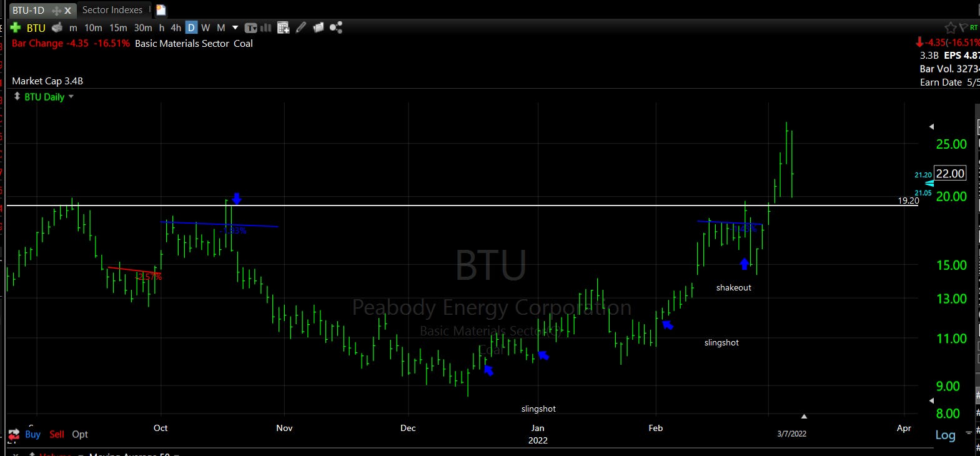This screenshot has width=980, height=456.
Task: Select the 30m timeframe
Action: click(x=143, y=27)
